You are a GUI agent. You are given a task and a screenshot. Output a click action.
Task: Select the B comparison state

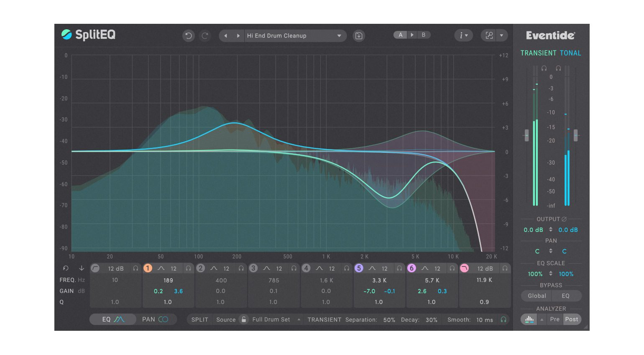[424, 35]
